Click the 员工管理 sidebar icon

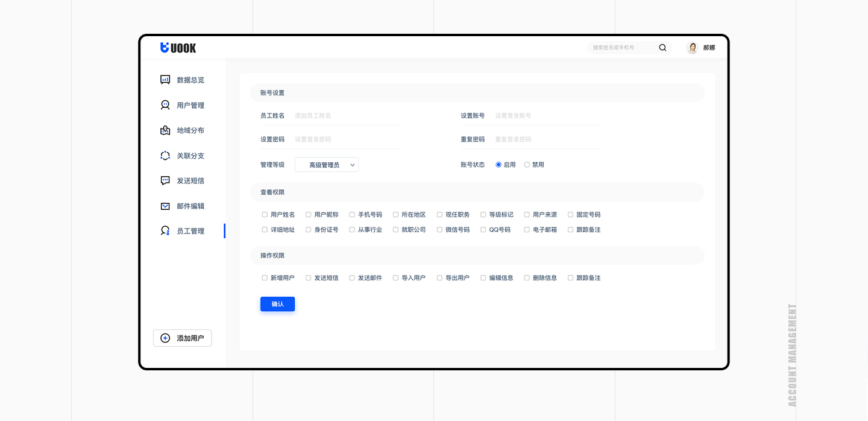click(165, 231)
